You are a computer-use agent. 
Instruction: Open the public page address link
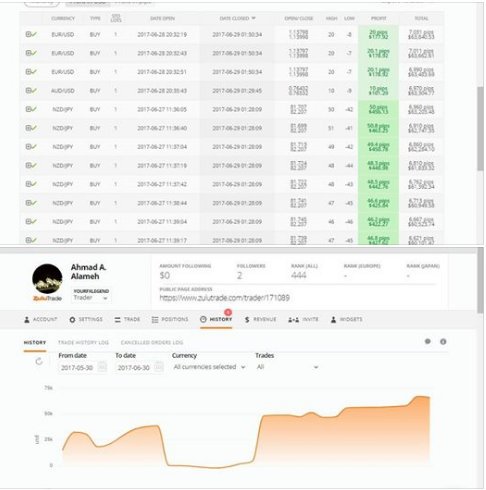point(224,298)
